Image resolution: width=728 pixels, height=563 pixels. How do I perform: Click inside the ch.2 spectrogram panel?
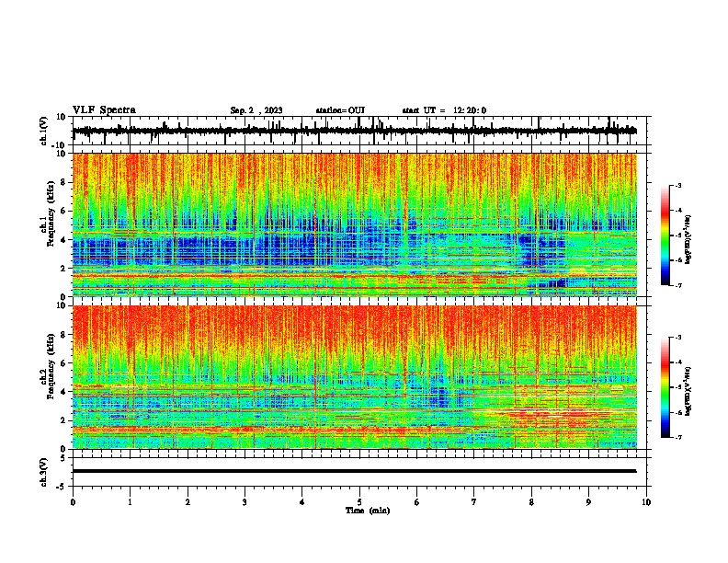coord(359,377)
